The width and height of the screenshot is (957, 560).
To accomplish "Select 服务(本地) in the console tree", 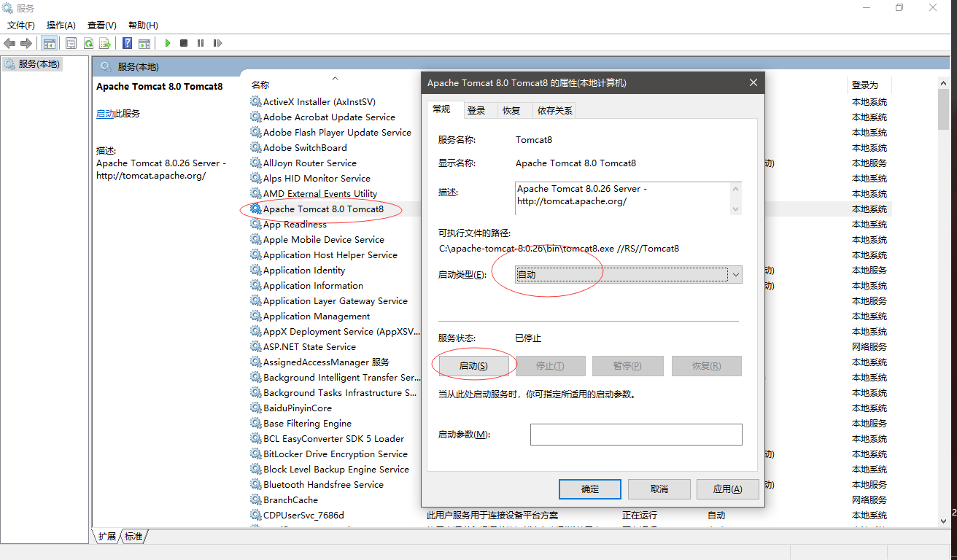I will click(39, 64).
